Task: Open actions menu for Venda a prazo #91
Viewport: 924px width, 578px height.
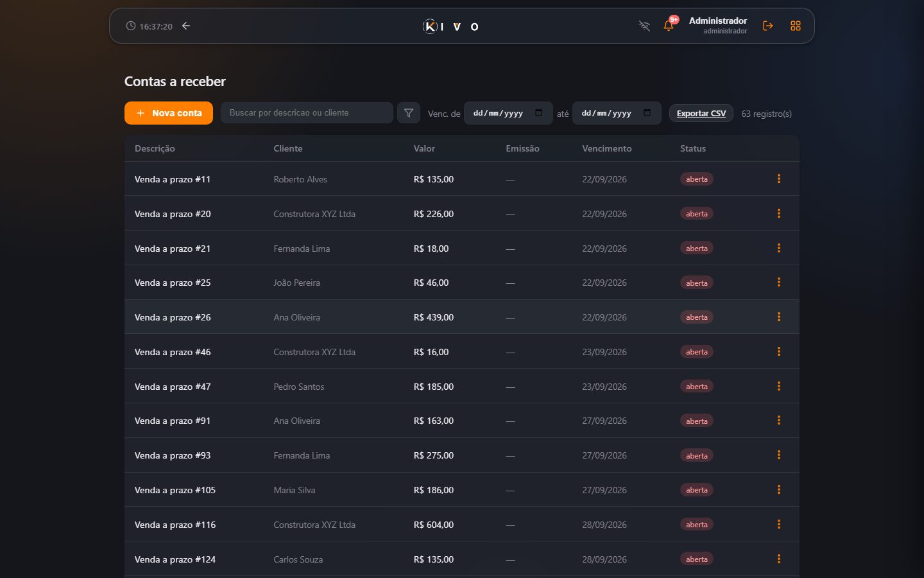Action: (x=779, y=420)
